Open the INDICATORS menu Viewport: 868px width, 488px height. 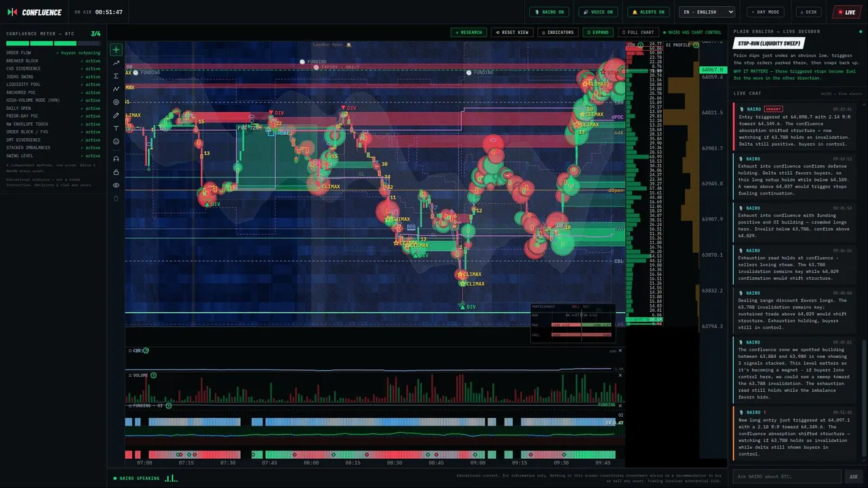(x=557, y=33)
